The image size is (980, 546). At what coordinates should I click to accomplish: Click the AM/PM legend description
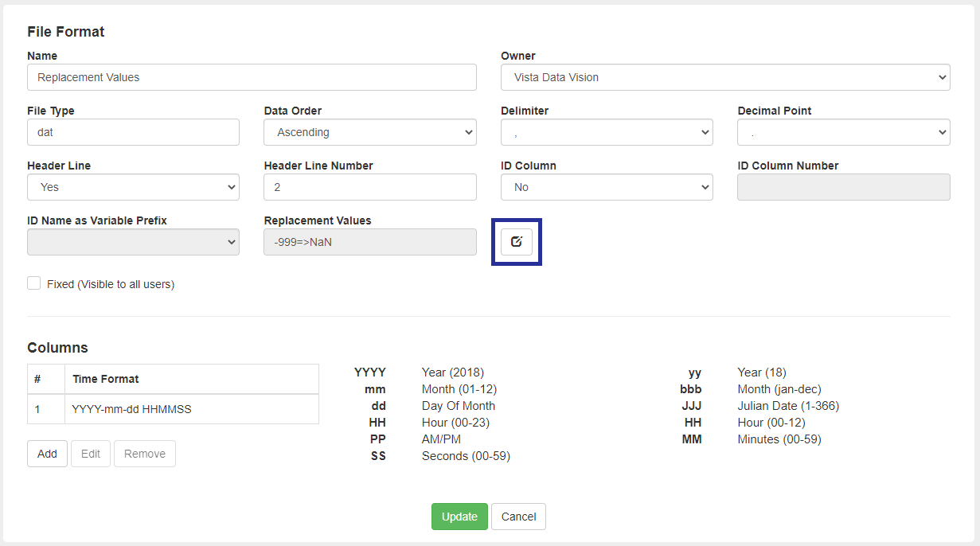click(x=441, y=439)
